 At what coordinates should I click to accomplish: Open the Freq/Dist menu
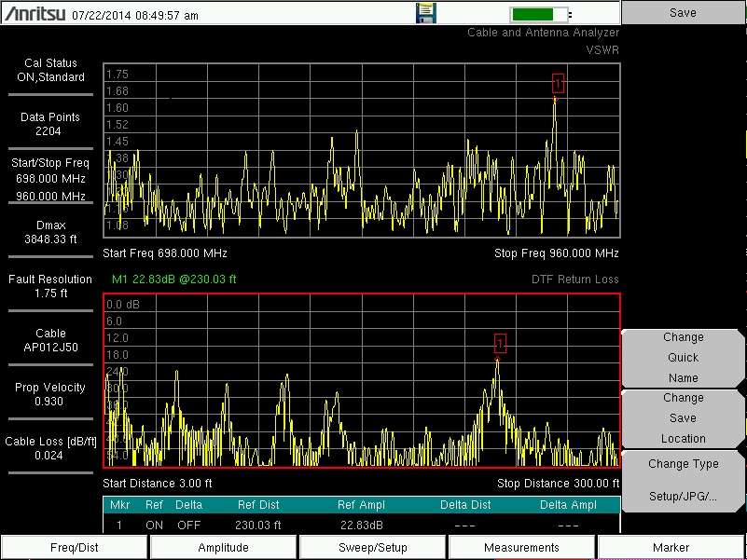[x=74, y=548]
